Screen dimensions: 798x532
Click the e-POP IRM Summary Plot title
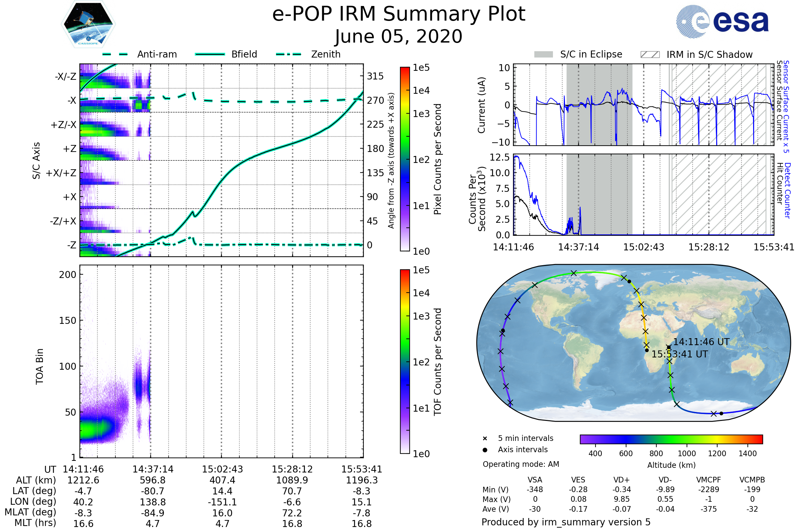coord(399,14)
